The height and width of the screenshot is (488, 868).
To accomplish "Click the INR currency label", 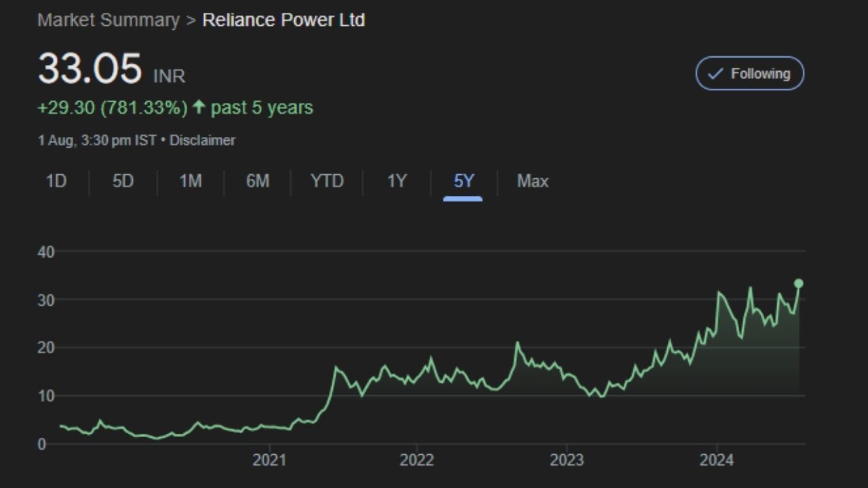I will (169, 76).
